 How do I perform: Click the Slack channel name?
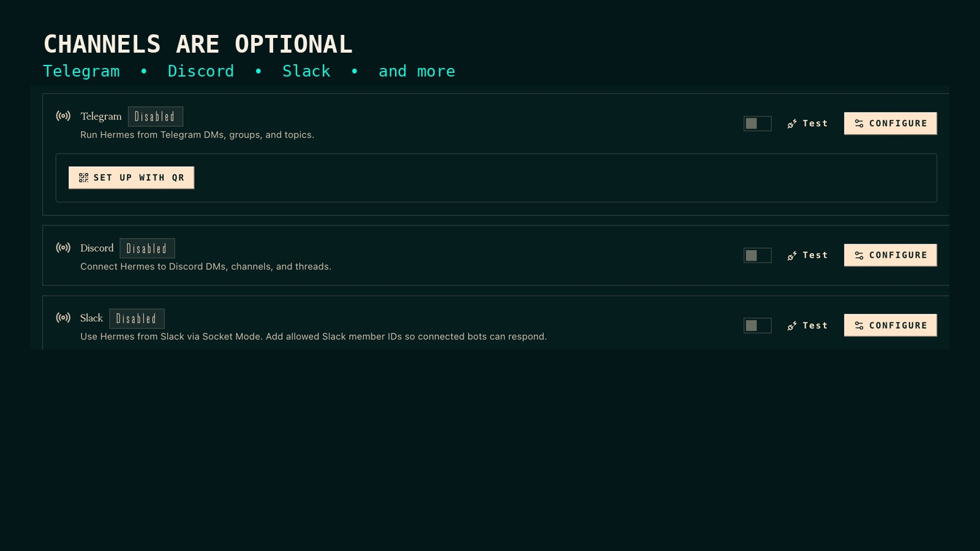click(91, 318)
